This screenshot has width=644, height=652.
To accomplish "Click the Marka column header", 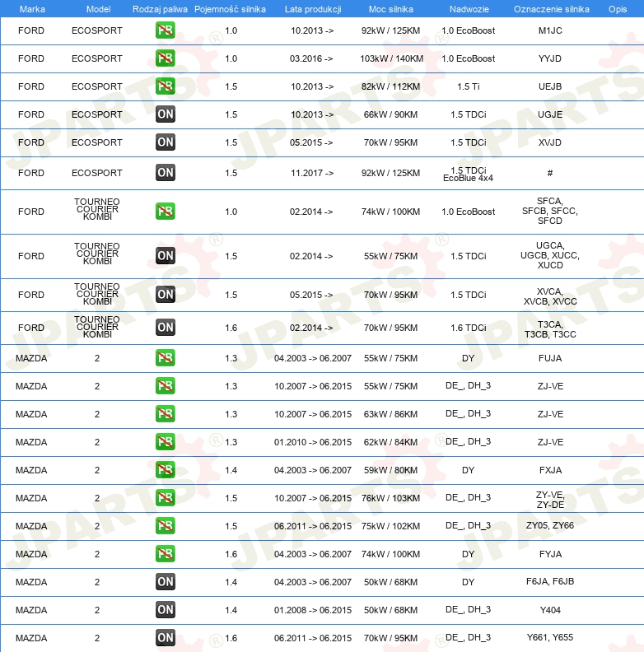I will coord(32,9).
